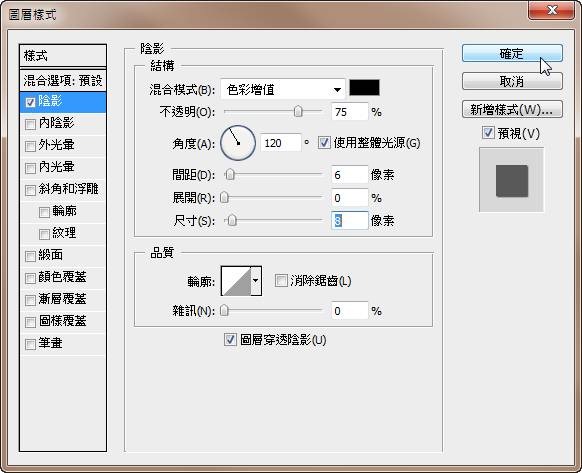Open 混合模式 dropdown showing 色彩增值

coord(283,89)
